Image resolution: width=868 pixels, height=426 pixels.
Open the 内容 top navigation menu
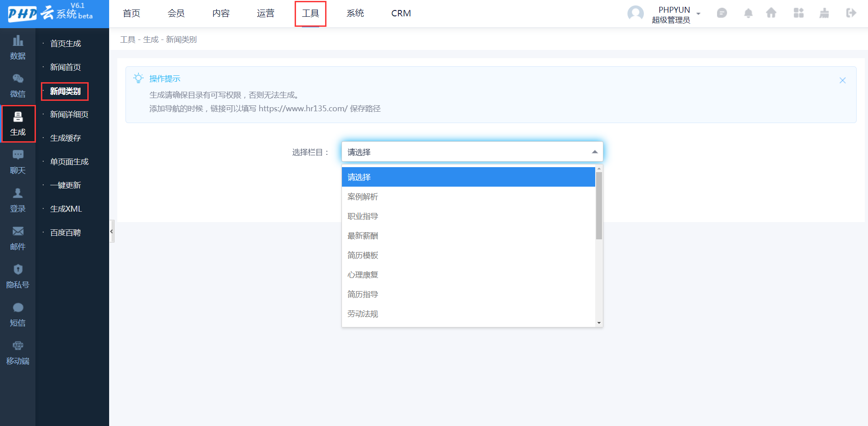(x=221, y=13)
